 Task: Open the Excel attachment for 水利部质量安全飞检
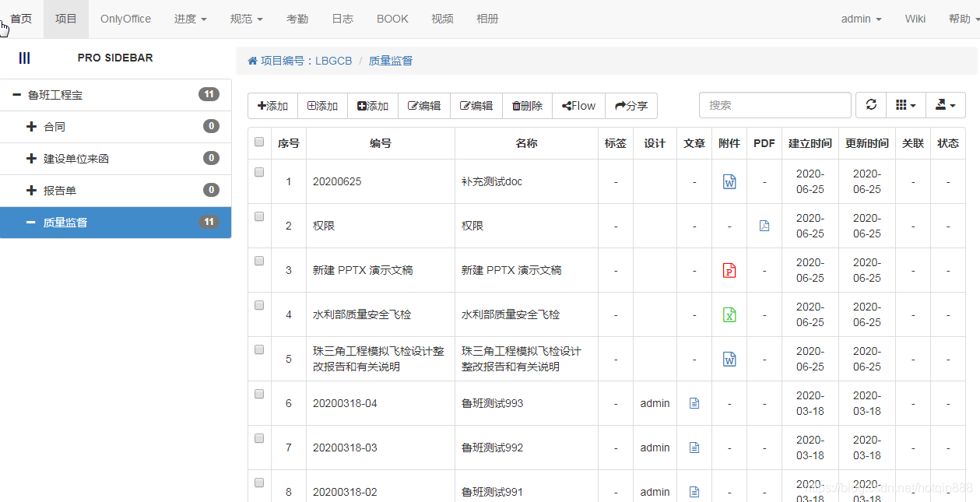click(729, 314)
